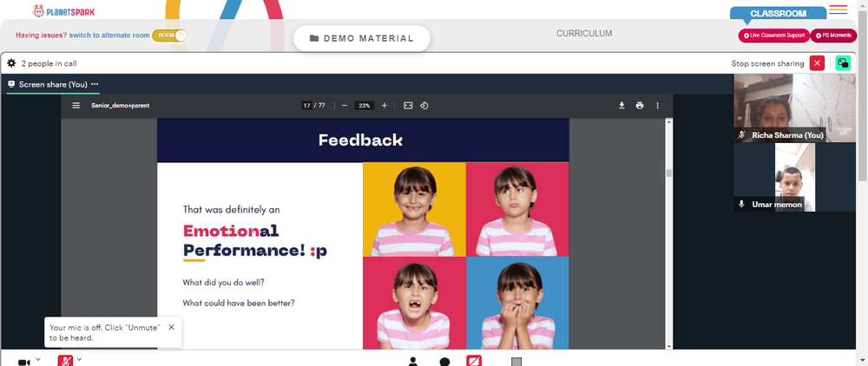Click switch to alternate room link

pyautogui.click(x=109, y=36)
